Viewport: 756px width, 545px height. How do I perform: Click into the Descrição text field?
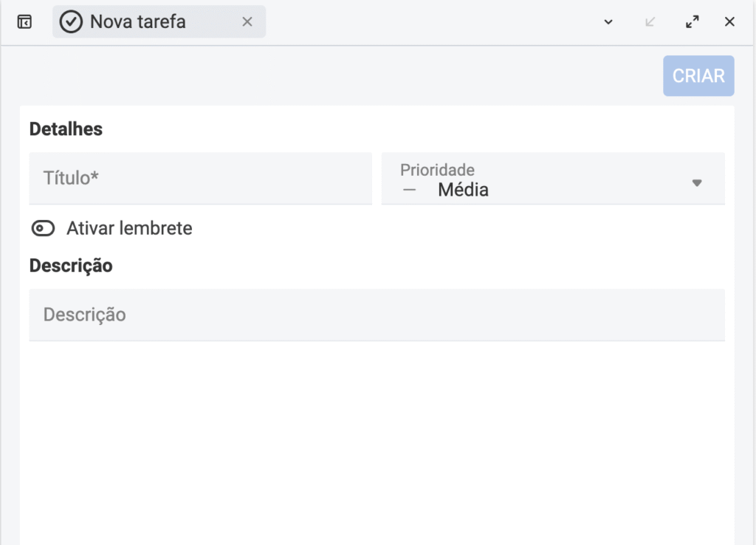pos(377,315)
